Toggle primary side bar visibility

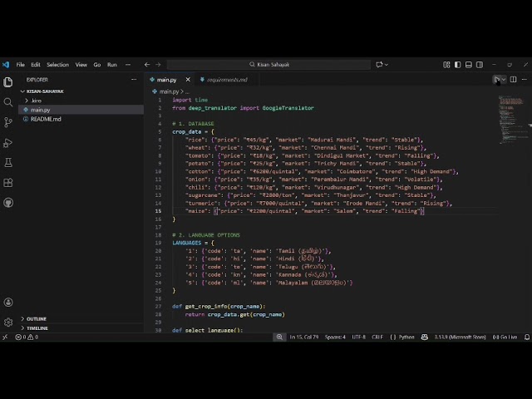point(458,65)
